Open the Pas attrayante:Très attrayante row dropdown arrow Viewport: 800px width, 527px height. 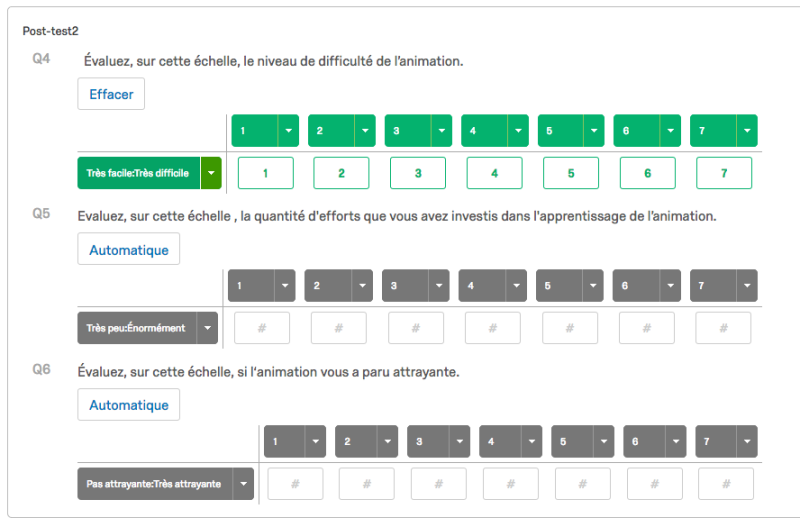coord(243,484)
